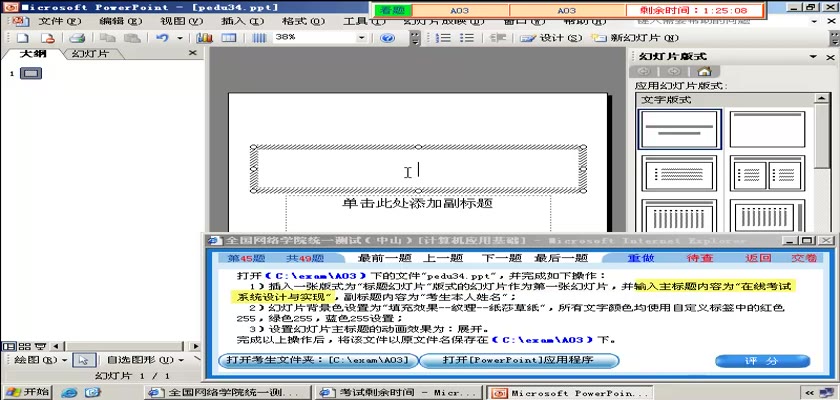Switch to 全国网络学院统一测 taskbar window
Image resolution: width=840 pixels, height=400 pixels.
point(227,393)
